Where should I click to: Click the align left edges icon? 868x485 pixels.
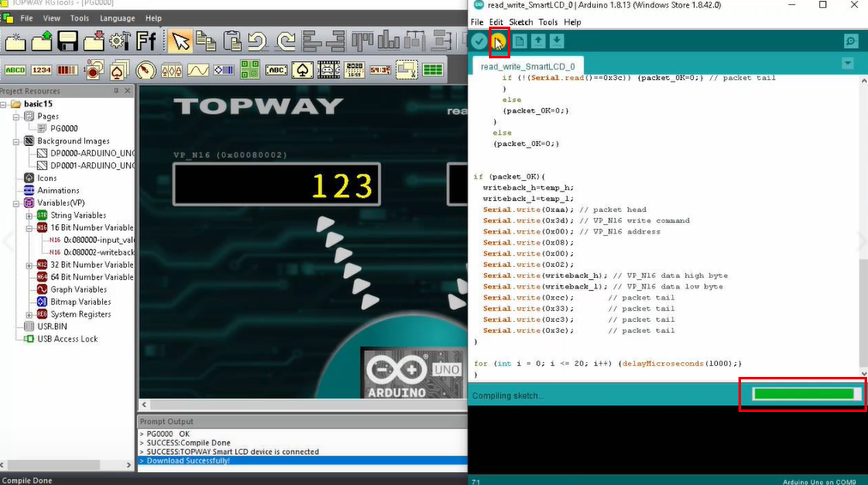pyautogui.click(x=311, y=41)
